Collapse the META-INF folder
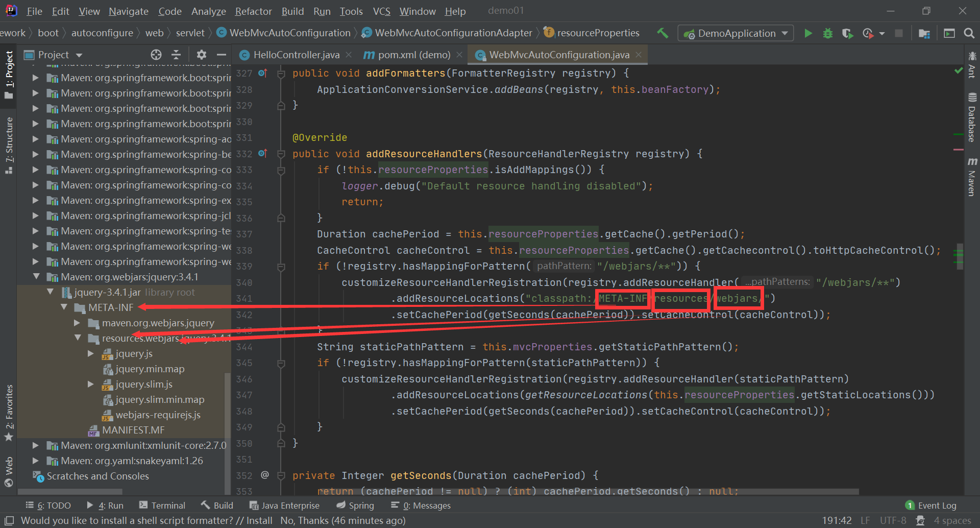The width and height of the screenshot is (980, 528). point(64,307)
